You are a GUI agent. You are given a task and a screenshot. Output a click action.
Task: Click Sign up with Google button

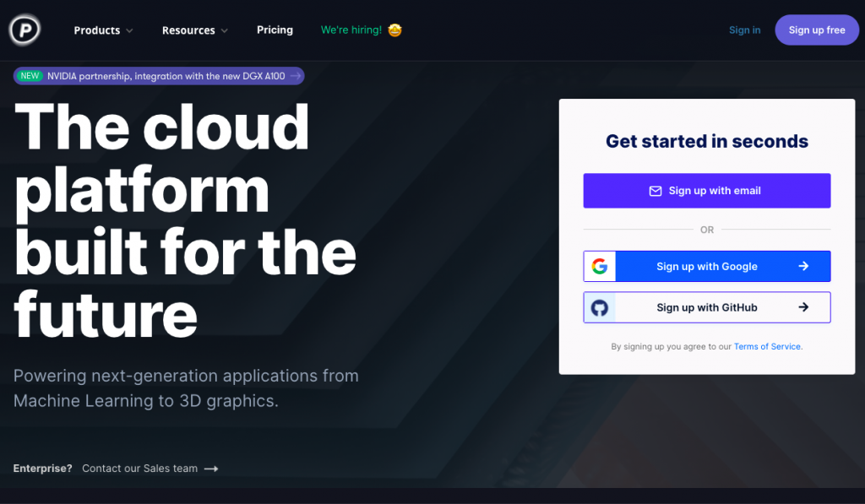click(x=707, y=266)
